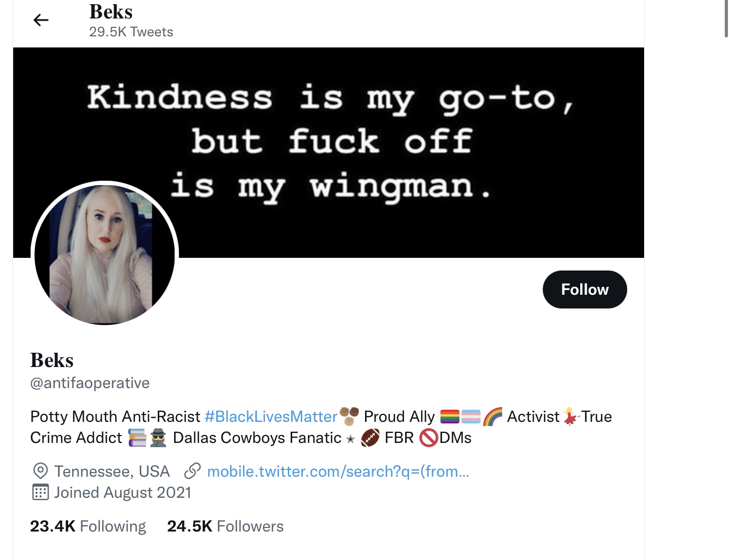The width and height of the screenshot is (729, 560).
Task: Click the vertical scrollbar on the right edge
Action: (x=726, y=19)
